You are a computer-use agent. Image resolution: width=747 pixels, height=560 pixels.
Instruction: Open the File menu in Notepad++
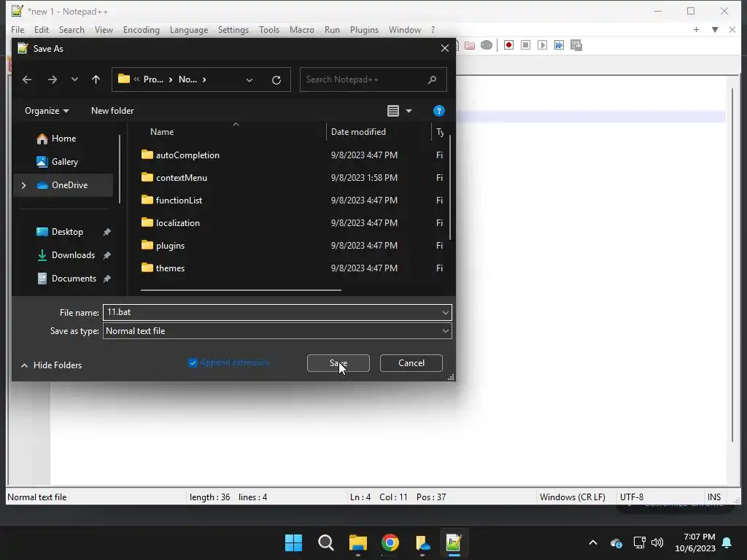(18, 29)
